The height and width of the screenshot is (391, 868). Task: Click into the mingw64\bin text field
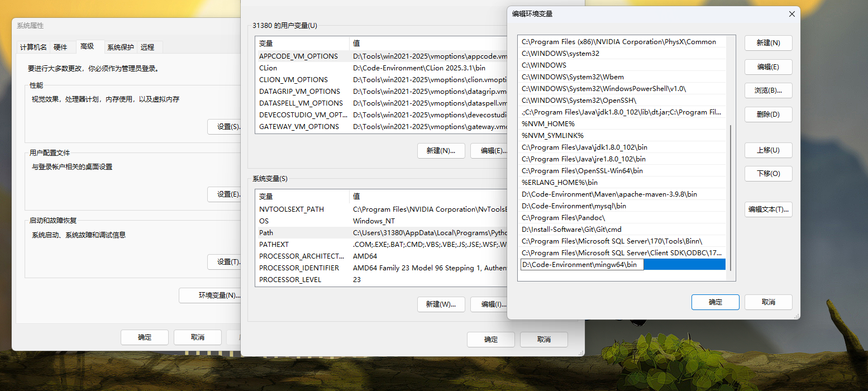[581, 265]
